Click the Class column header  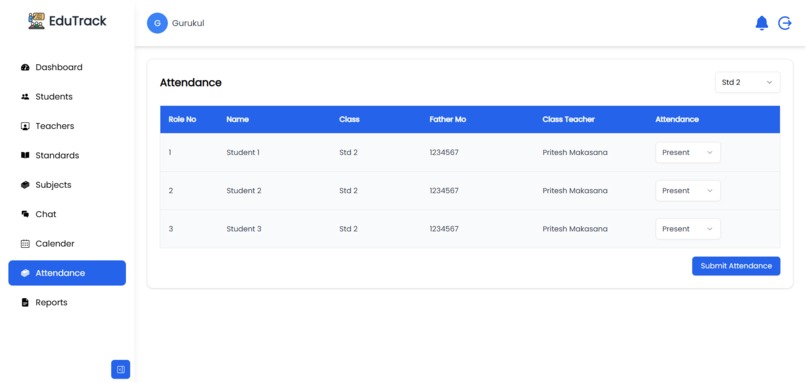[350, 119]
